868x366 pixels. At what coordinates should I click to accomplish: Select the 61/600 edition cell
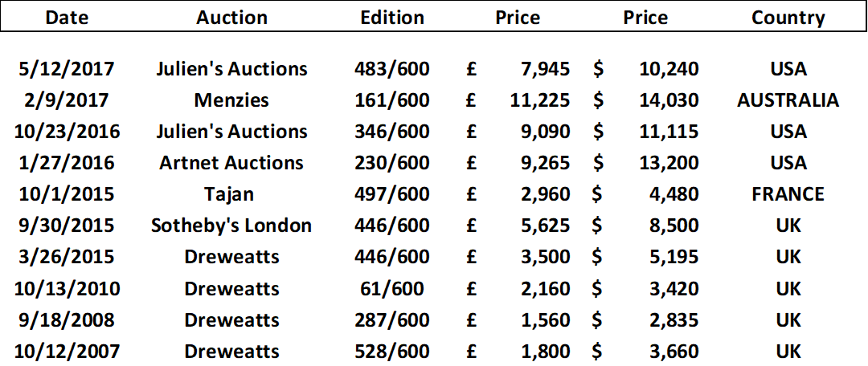tap(392, 288)
